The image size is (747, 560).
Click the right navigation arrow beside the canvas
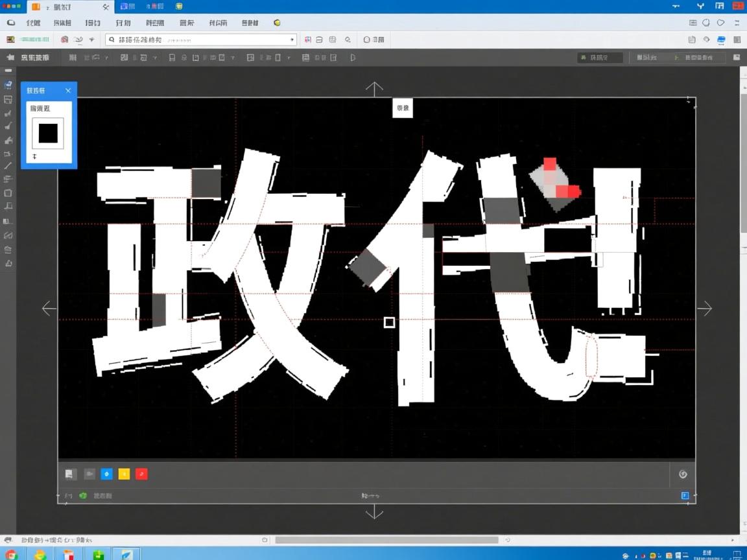click(705, 309)
